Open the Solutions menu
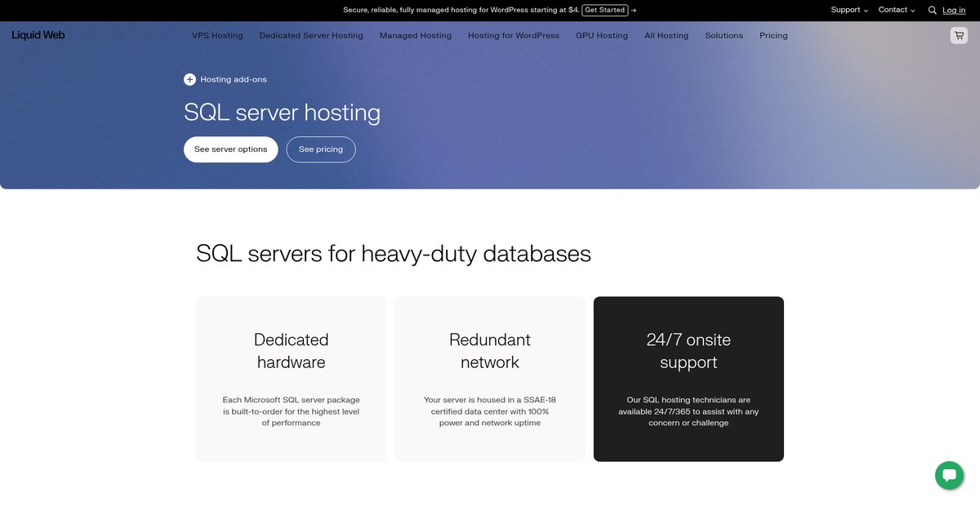980x506 pixels. [x=724, y=35]
